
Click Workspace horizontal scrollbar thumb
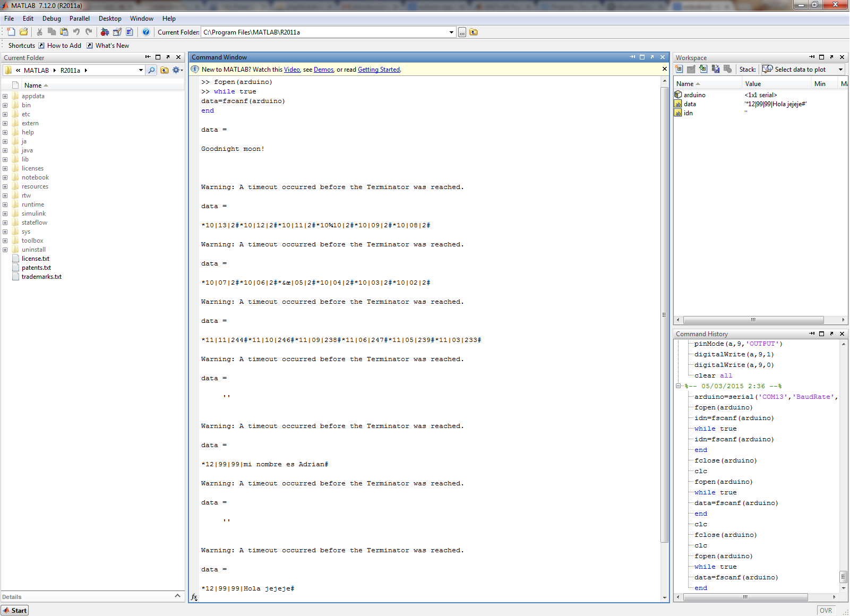coord(753,320)
